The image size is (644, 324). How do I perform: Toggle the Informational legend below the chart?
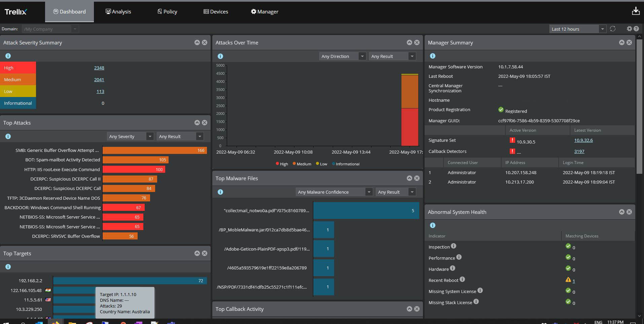(346, 164)
